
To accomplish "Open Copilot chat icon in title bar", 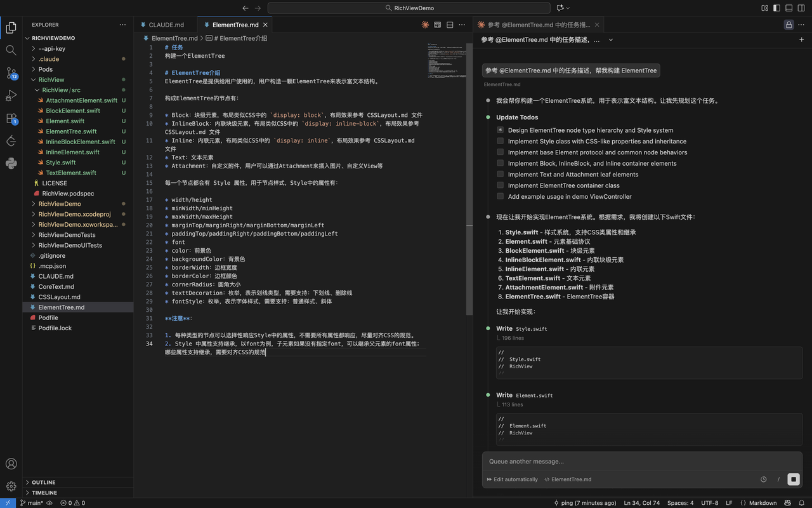I will click(560, 8).
